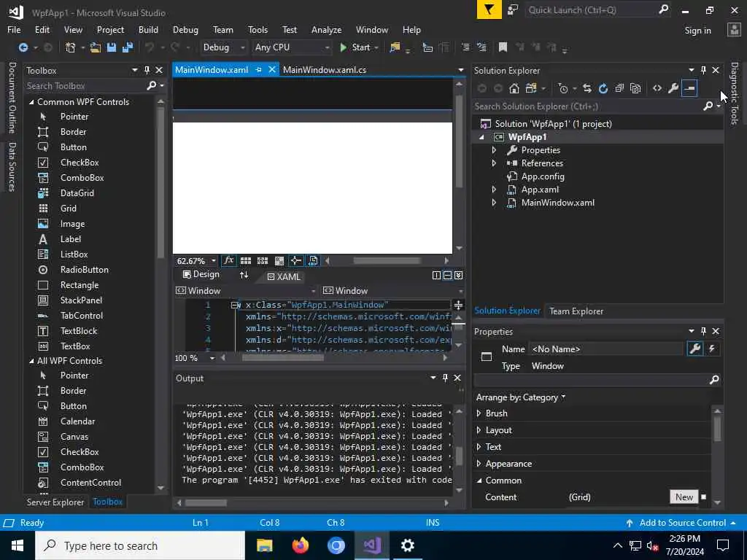
Task: Click the feedback icon beside Quick Launch
Action: coord(513,10)
